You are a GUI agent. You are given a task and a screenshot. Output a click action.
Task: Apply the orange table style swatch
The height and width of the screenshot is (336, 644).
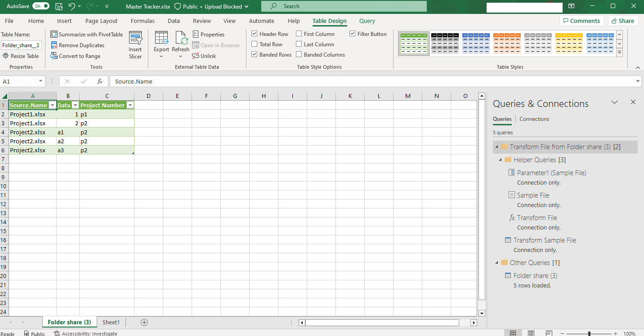[507, 44]
